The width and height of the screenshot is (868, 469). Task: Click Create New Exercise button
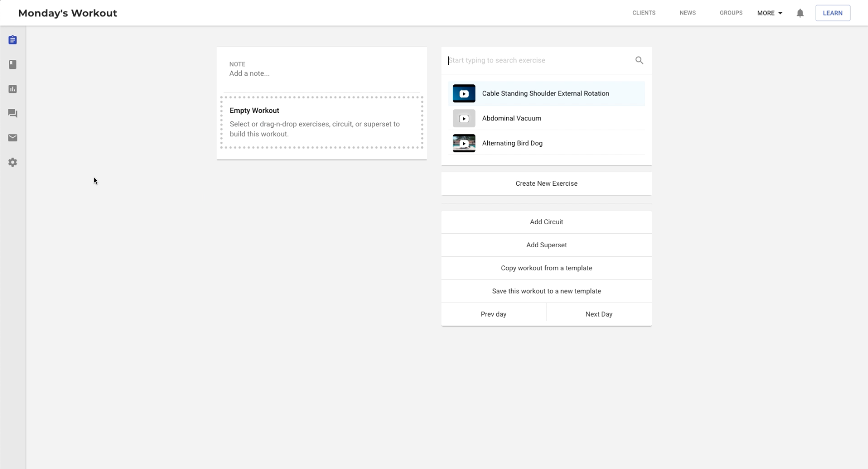546,184
